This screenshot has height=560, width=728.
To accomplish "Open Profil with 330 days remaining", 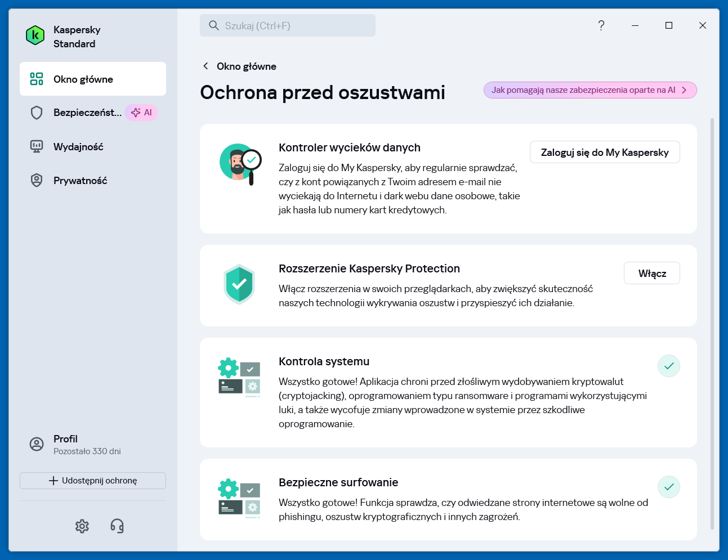I will [x=93, y=444].
